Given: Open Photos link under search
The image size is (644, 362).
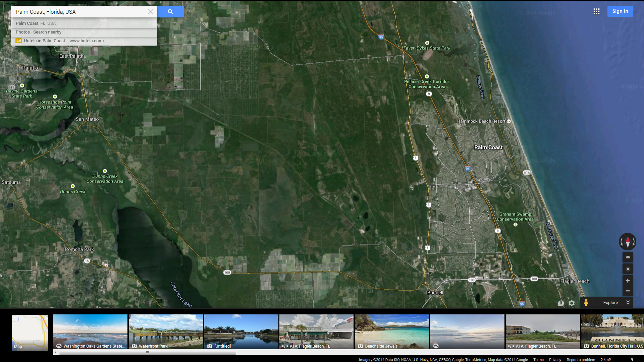Looking at the screenshot, I should [22, 32].
